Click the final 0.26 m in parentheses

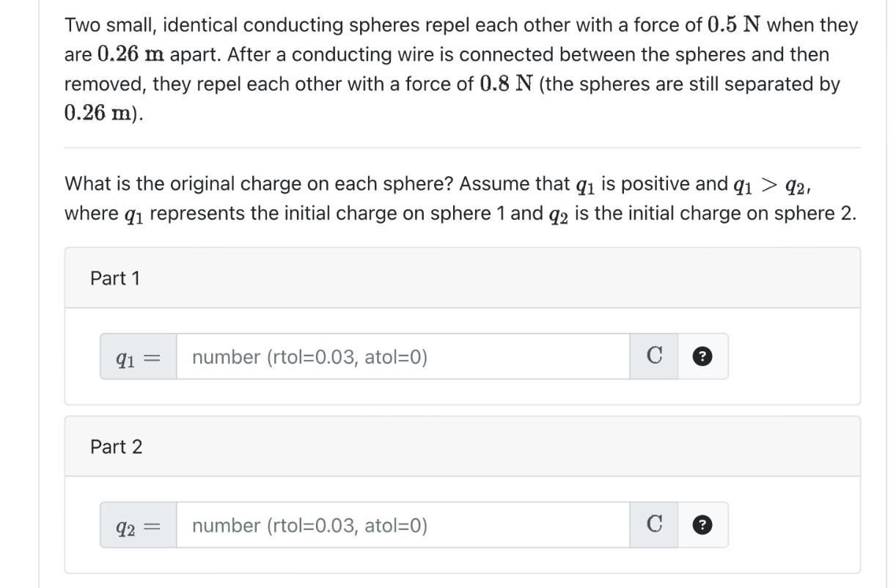click(x=99, y=114)
